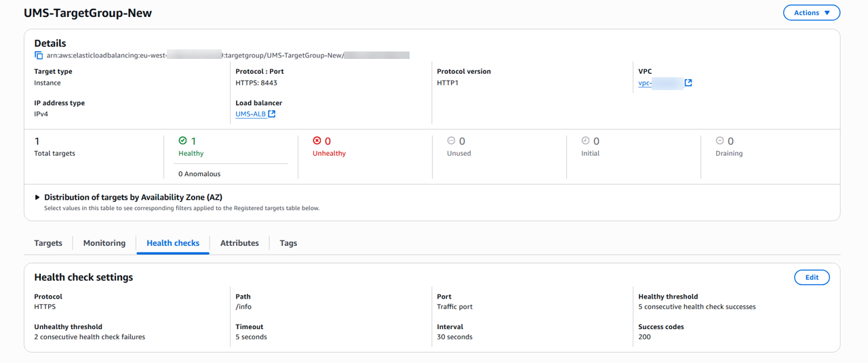This screenshot has width=868, height=363.
Task: Copy the target group ARN icon
Action: point(39,56)
